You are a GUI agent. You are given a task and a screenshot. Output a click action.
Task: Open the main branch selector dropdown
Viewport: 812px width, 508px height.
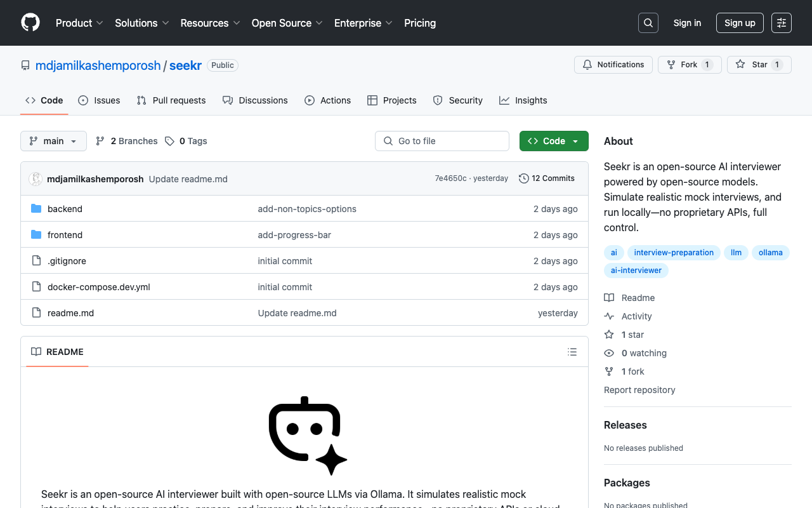[53, 141]
